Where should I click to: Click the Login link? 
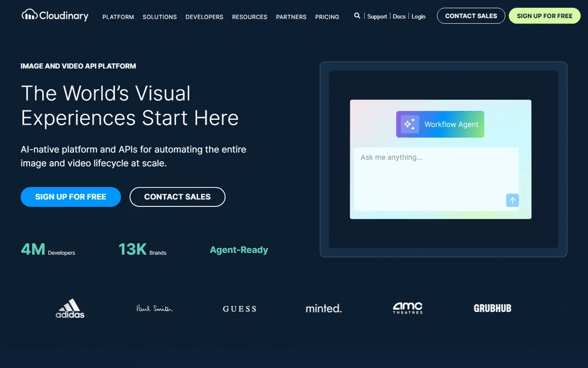click(419, 17)
